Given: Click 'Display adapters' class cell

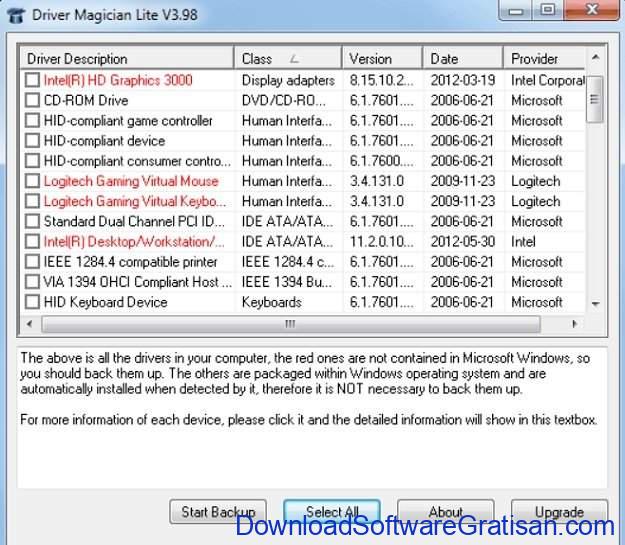Looking at the screenshot, I should [x=288, y=80].
